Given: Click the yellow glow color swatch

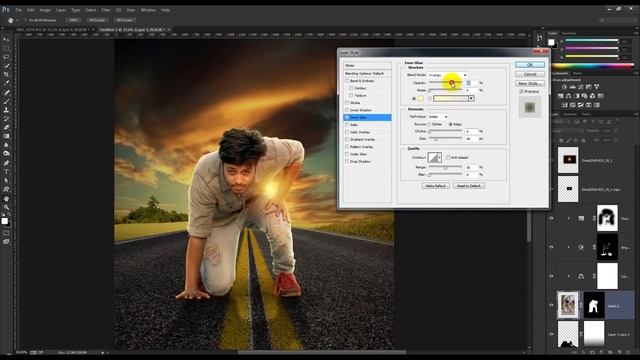Looking at the screenshot, I should point(420,99).
